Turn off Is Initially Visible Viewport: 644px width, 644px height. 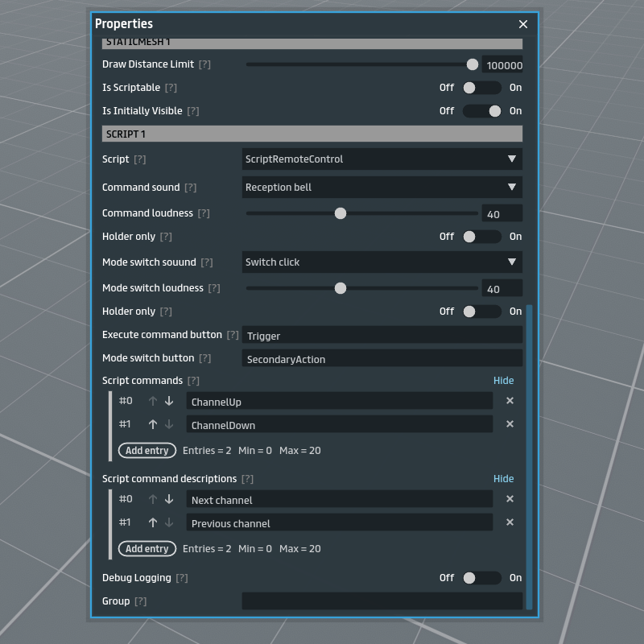(481, 111)
